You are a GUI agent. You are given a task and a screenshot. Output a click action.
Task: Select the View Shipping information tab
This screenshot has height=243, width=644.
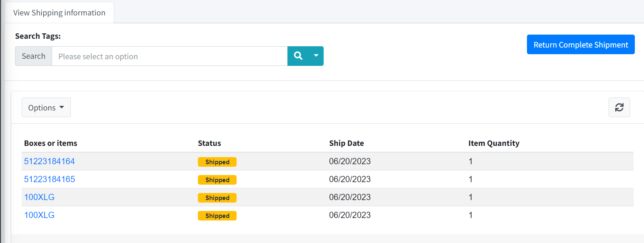tap(59, 13)
